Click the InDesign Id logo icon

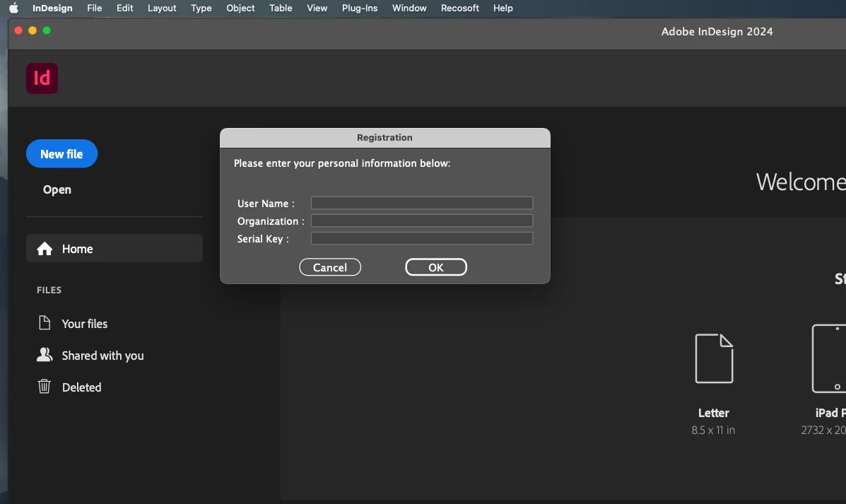(42, 78)
